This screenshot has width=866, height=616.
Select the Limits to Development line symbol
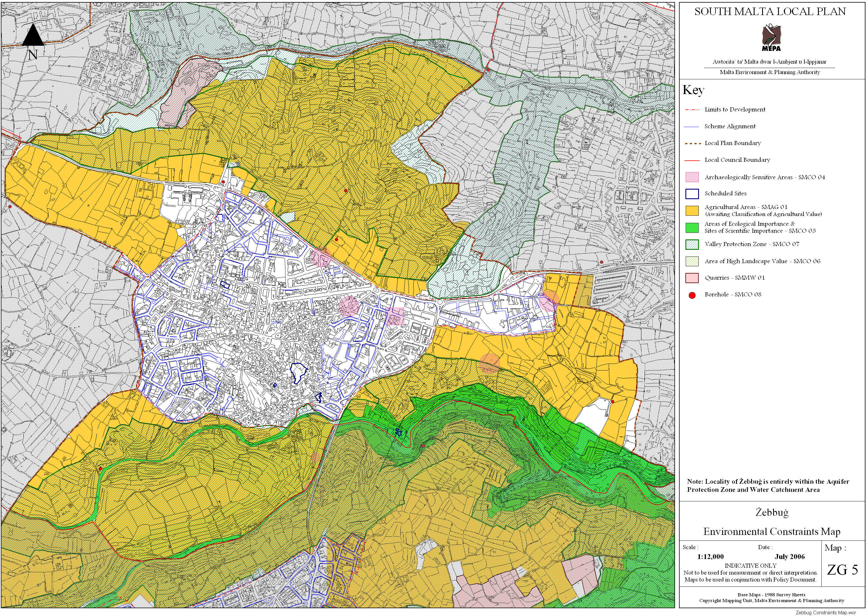point(692,110)
